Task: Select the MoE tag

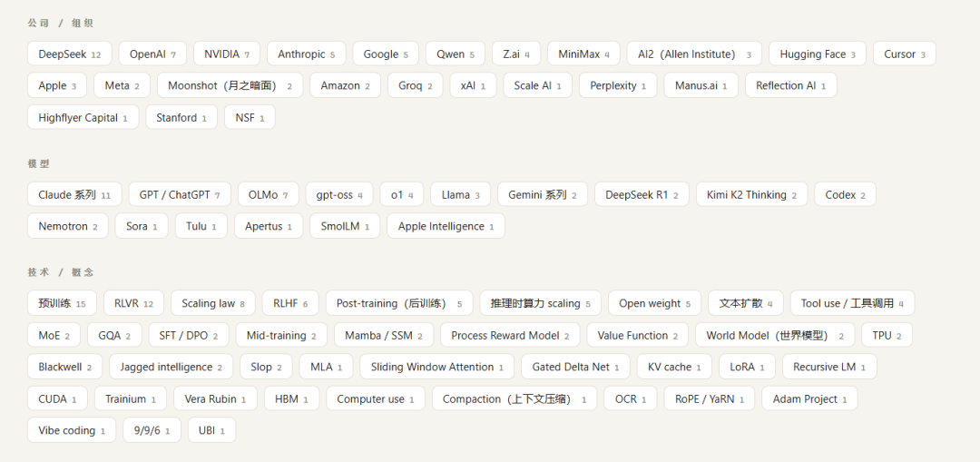Action: coord(54,335)
